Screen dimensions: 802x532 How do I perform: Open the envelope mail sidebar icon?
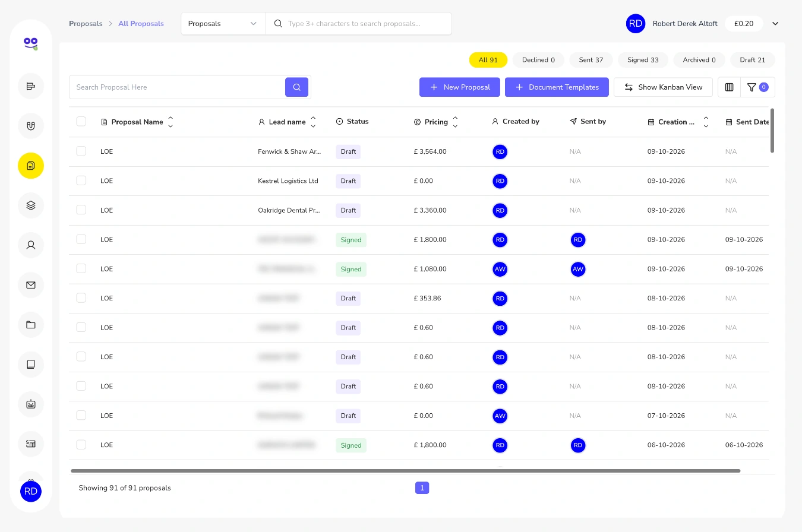[31, 285]
